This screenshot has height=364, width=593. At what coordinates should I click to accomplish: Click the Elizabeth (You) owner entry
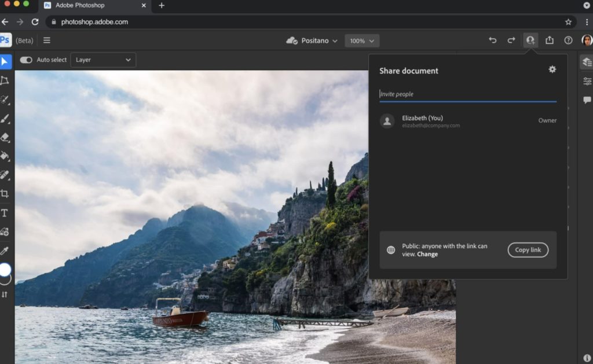(468, 121)
